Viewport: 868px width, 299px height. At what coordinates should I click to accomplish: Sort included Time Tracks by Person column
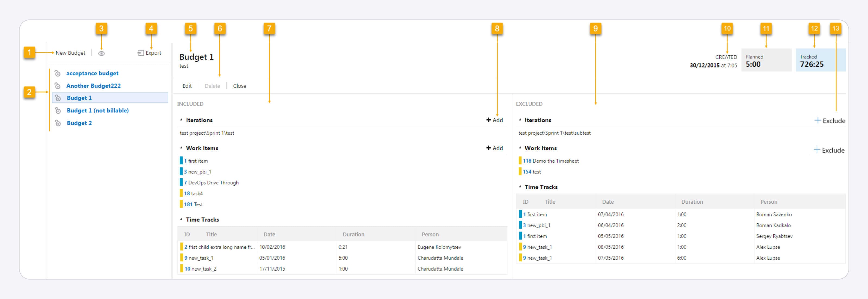(430, 235)
